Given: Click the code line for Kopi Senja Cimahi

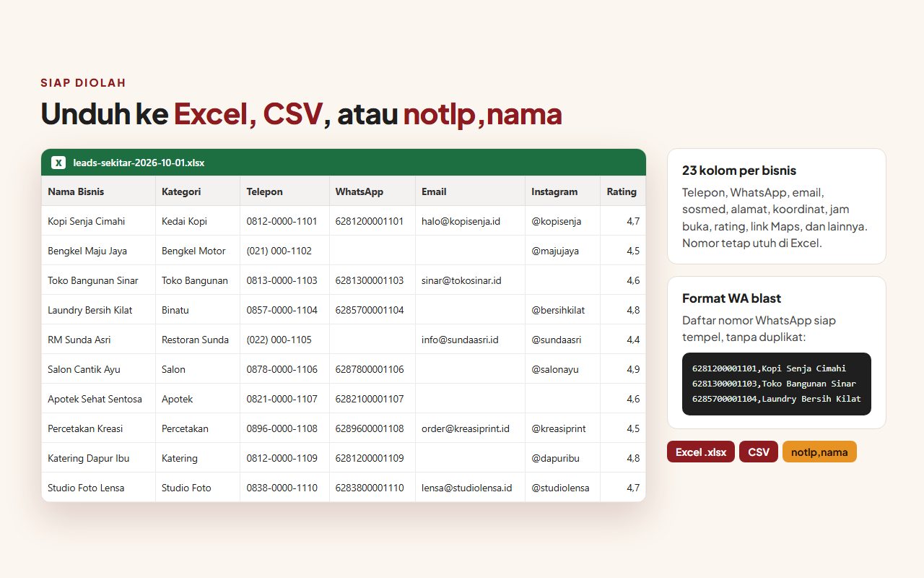Looking at the screenshot, I should point(769,368).
